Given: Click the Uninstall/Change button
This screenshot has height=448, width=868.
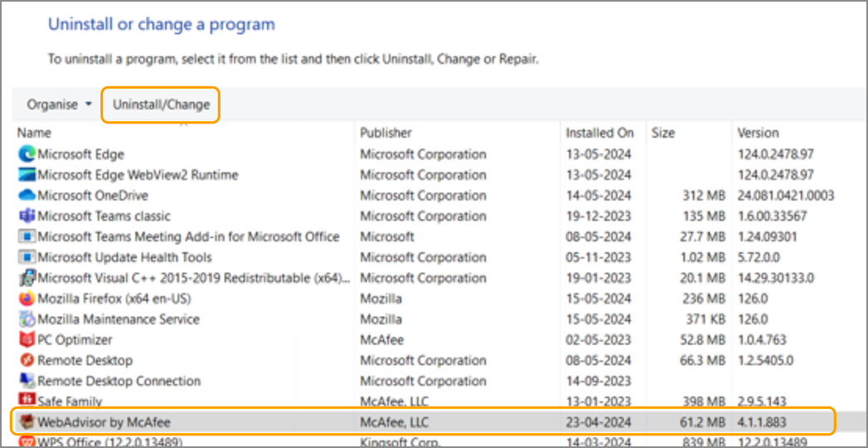Looking at the screenshot, I should (x=161, y=105).
